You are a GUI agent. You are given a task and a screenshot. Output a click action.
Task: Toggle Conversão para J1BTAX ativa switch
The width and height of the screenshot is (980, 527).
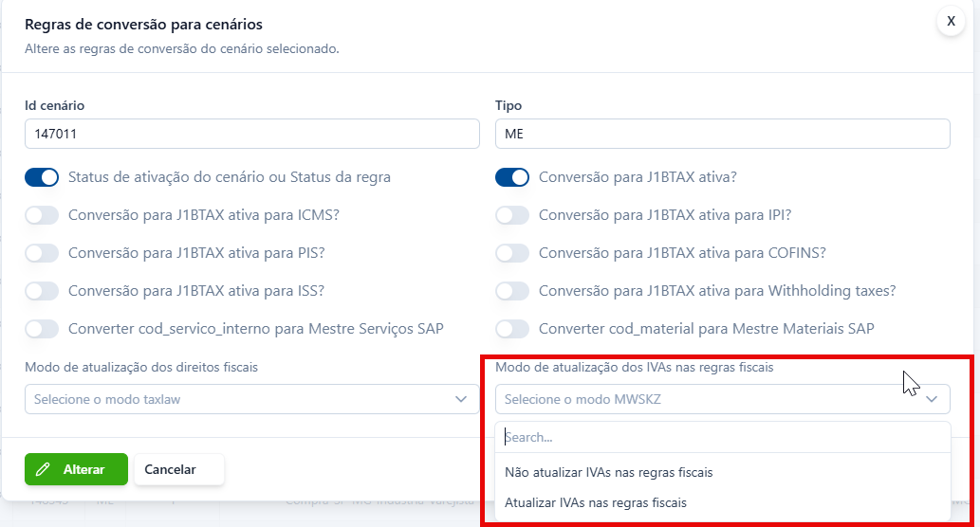tap(512, 177)
